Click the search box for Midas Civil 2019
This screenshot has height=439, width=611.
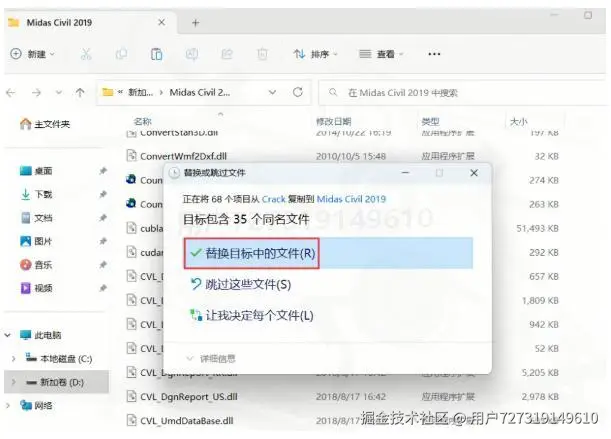coord(463,93)
